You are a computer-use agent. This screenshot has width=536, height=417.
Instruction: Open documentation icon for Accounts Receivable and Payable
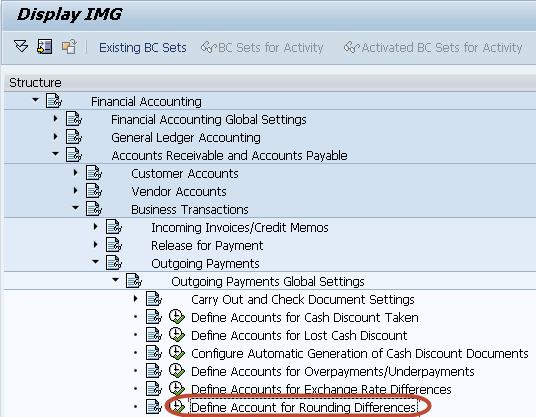click(x=74, y=154)
